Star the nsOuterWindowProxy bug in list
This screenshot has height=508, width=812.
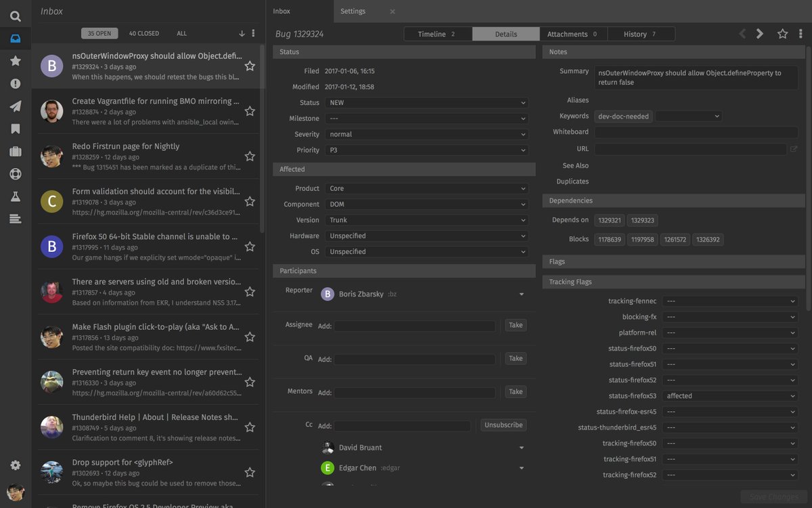tap(250, 66)
